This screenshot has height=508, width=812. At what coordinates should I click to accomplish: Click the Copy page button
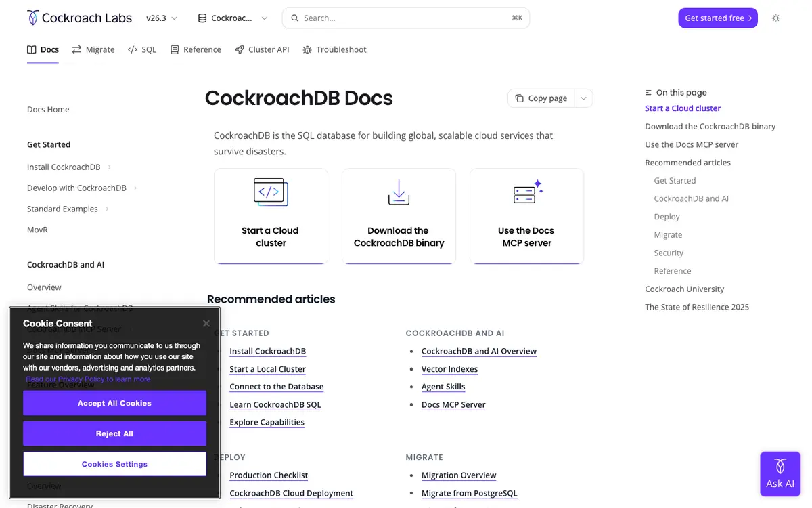pyautogui.click(x=541, y=98)
